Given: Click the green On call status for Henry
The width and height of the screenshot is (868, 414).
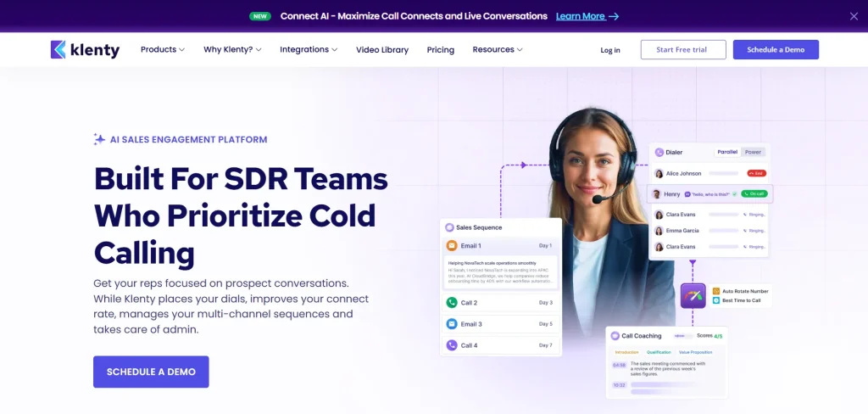Looking at the screenshot, I should coord(754,193).
